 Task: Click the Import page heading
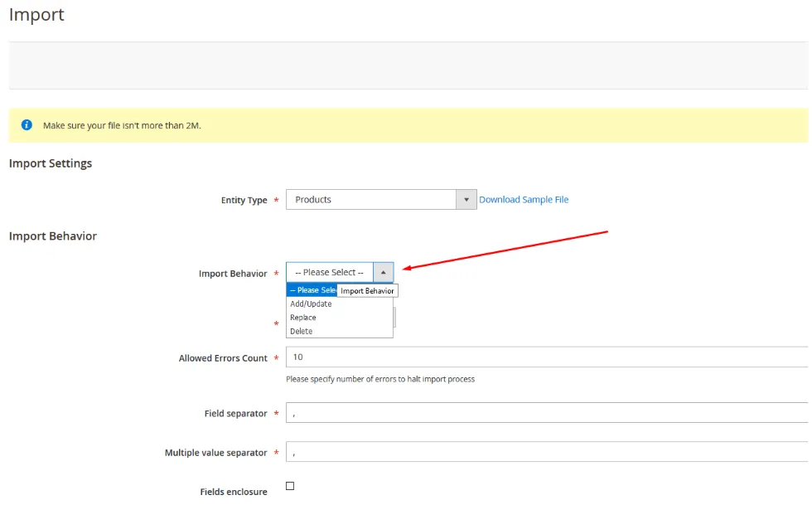tap(36, 14)
